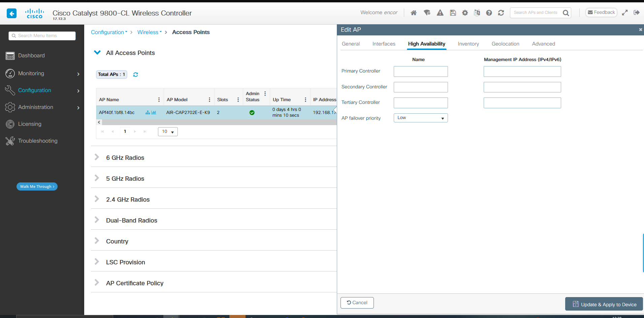Click Primary Controller name field

421,71
